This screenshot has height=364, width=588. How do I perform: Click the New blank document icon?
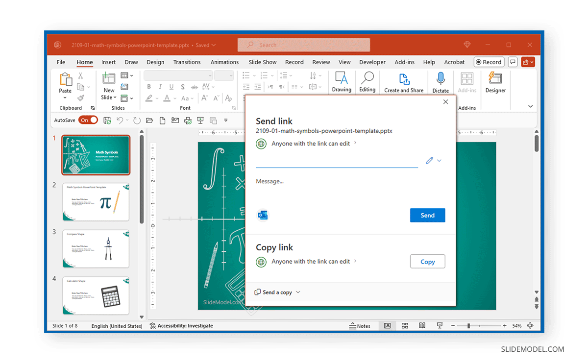(x=162, y=120)
